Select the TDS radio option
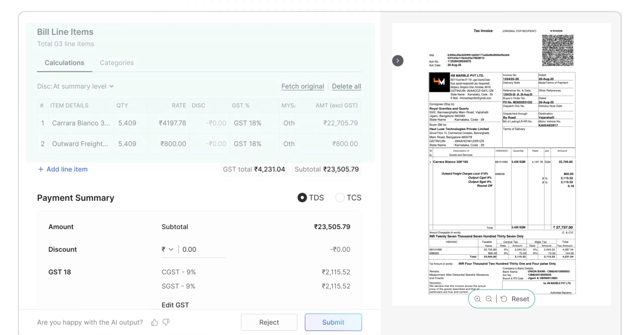Image resolution: width=644 pixels, height=335 pixels. click(302, 198)
